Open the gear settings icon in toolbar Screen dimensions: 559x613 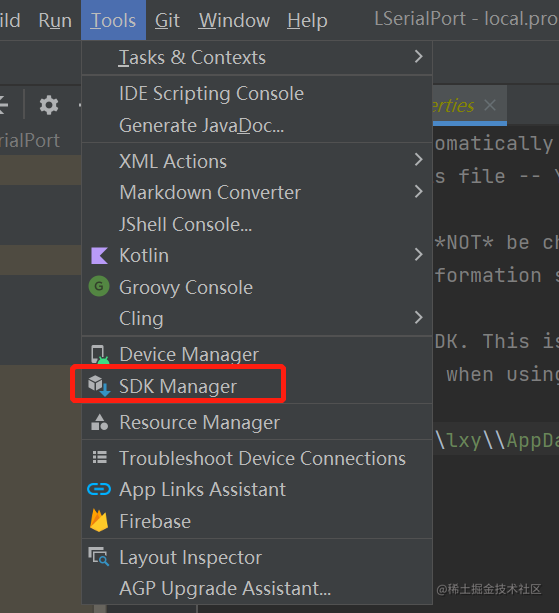coord(49,105)
